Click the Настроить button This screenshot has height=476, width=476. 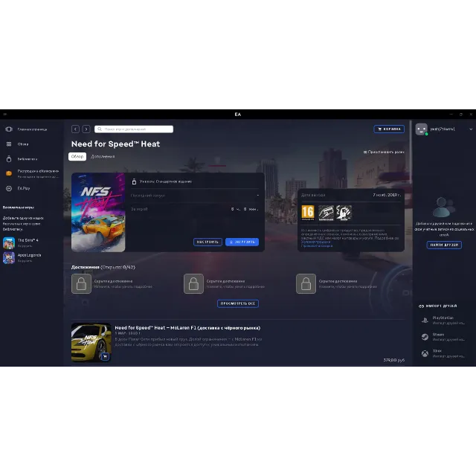pyautogui.click(x=208, y=242)
